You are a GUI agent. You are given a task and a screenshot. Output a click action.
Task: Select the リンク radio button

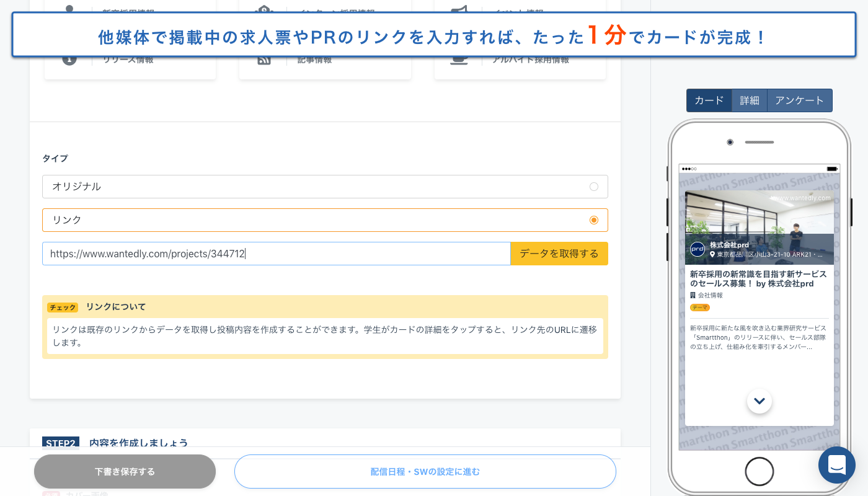point(593,219)
